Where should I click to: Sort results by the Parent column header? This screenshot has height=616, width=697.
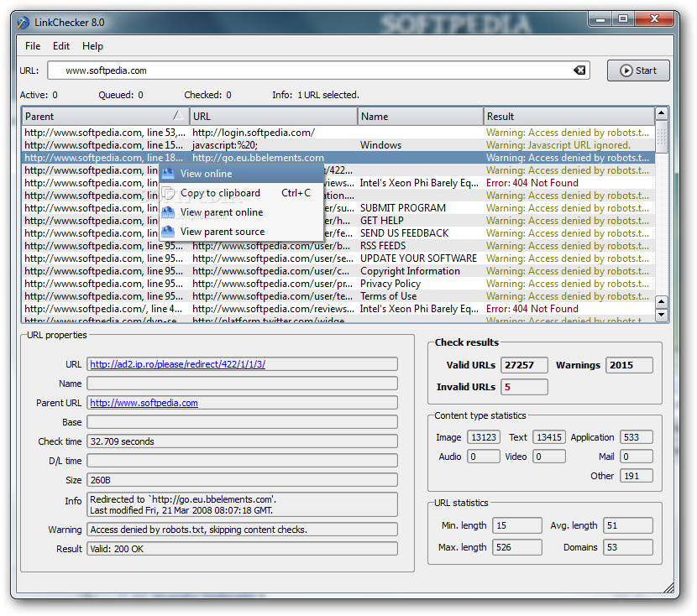105,117
